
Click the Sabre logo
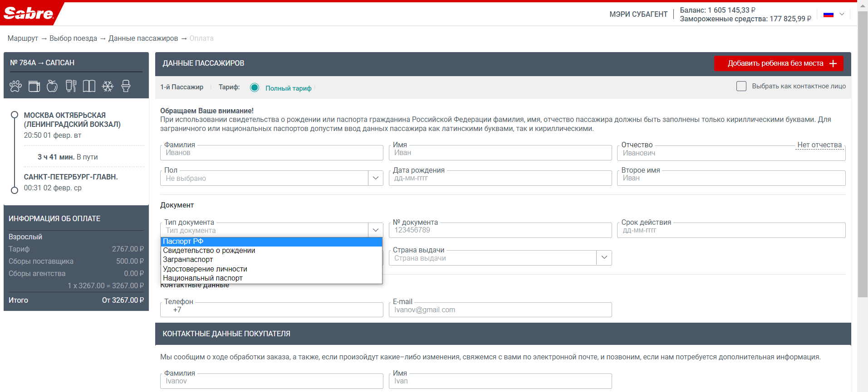coord(29,14)
